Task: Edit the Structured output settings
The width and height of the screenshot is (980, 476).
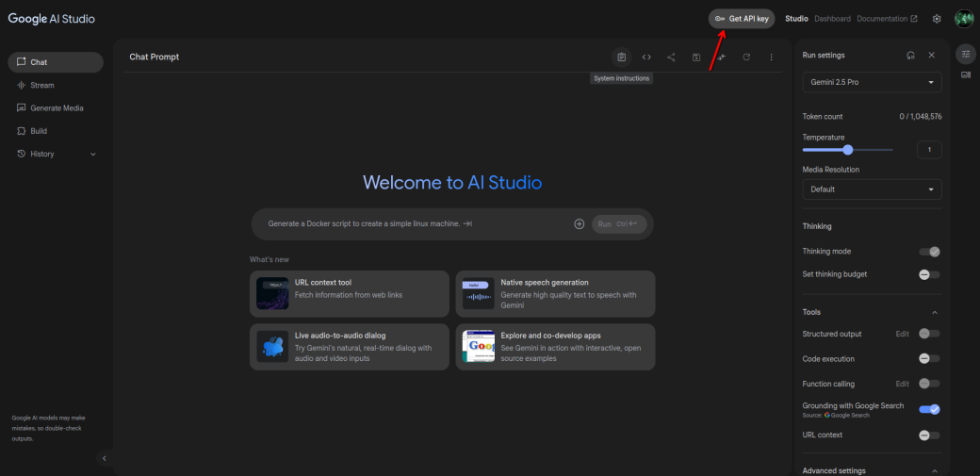Action: [x=902, y=334]
